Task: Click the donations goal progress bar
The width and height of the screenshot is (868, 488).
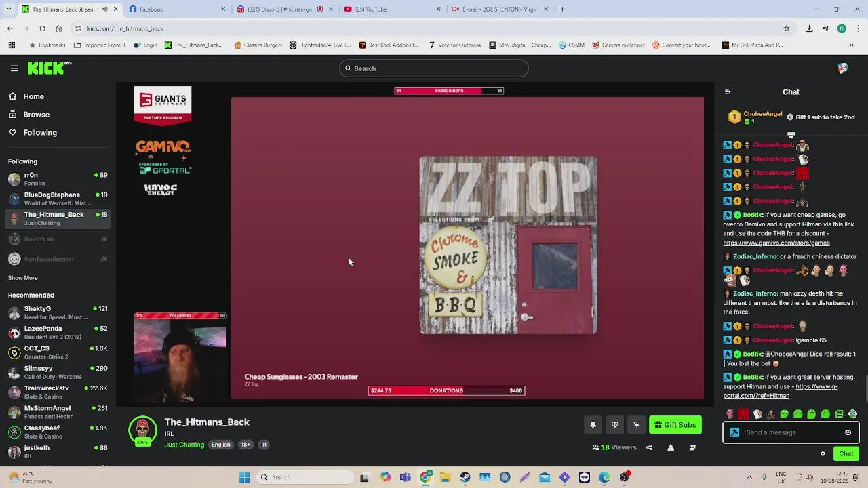Action: pyautogui.click(x=446, y=390)
